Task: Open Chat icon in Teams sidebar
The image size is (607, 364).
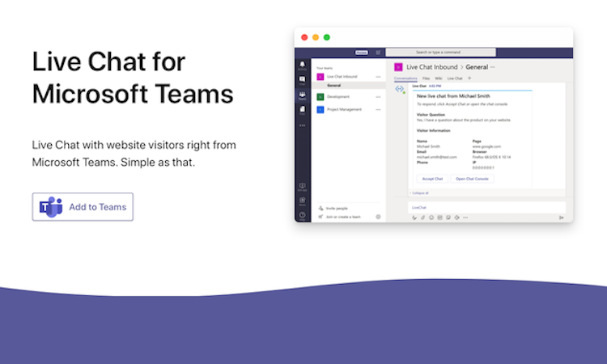Action: tap(303, 80)
